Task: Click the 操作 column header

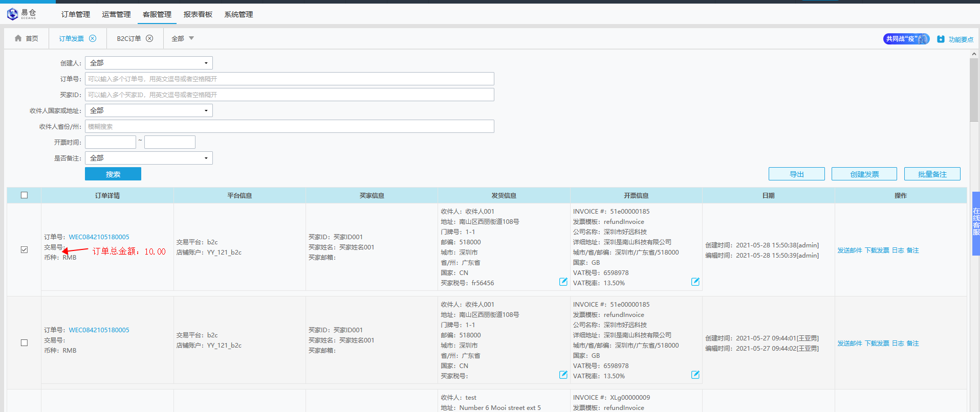Action: (901, 196)
